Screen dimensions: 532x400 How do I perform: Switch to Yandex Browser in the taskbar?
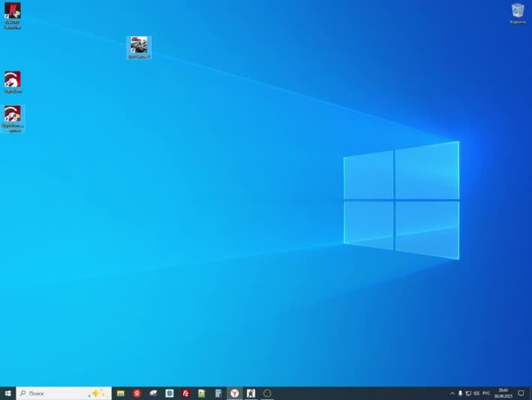coord(234,393)
